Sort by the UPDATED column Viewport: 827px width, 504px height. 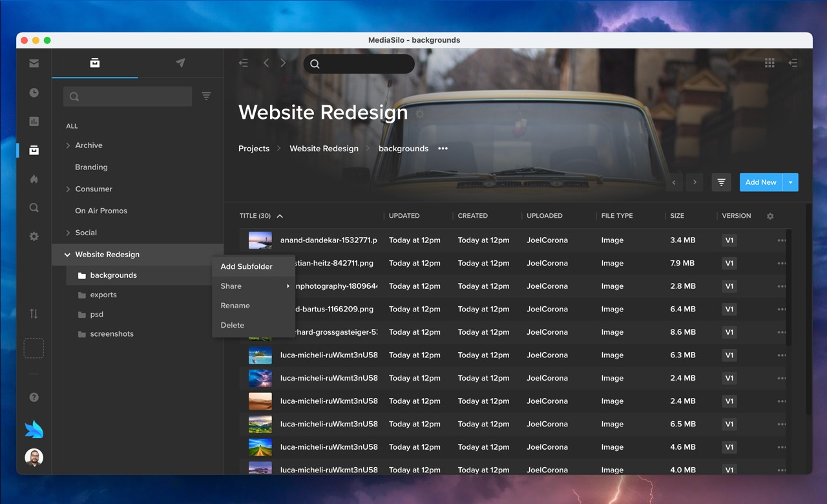tap(404, 216)
